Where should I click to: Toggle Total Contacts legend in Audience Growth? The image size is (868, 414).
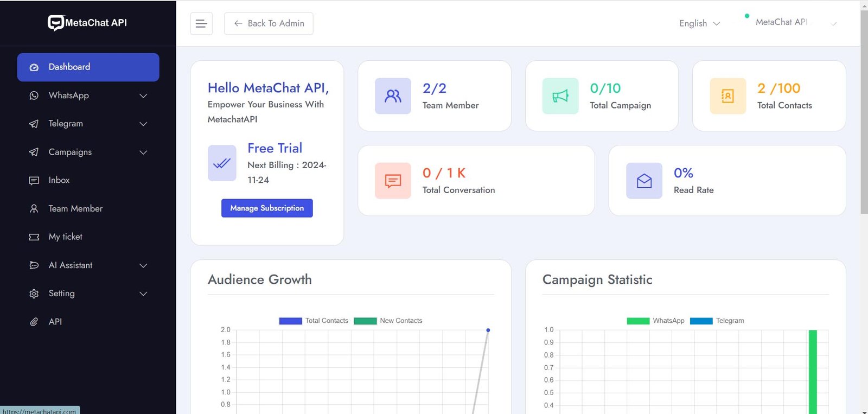click(x=314, y=321)
